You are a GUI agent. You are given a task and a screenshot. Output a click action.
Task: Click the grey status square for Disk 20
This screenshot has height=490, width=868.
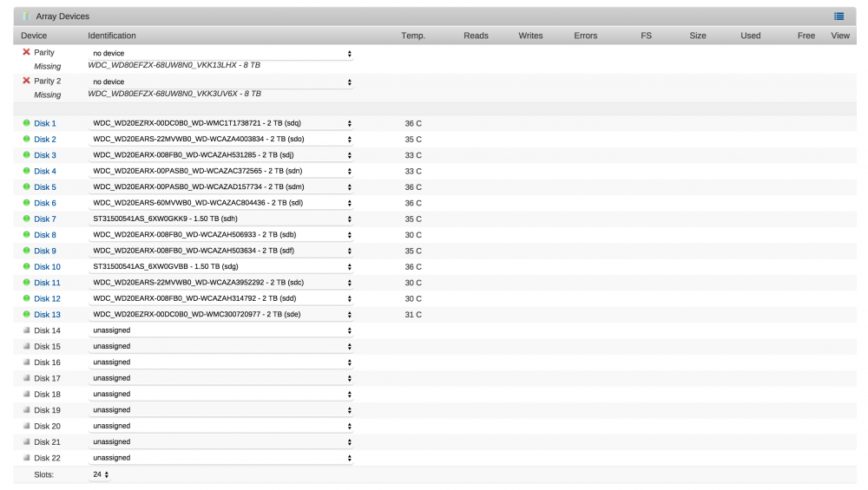coord(26,426)
